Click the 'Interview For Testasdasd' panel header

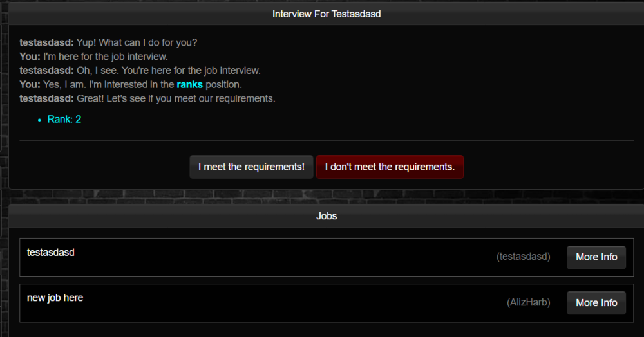pyautogui.click(x=327, y=14)
